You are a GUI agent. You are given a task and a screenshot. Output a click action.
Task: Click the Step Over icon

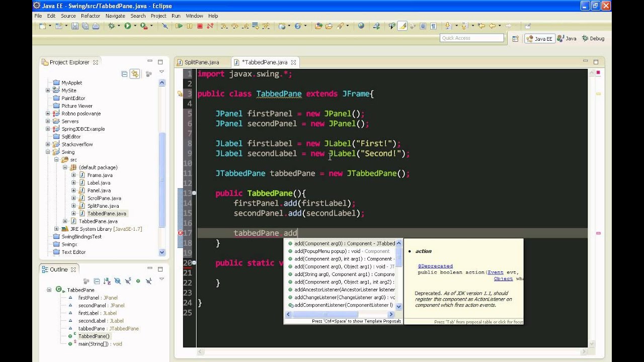(235, 26)
